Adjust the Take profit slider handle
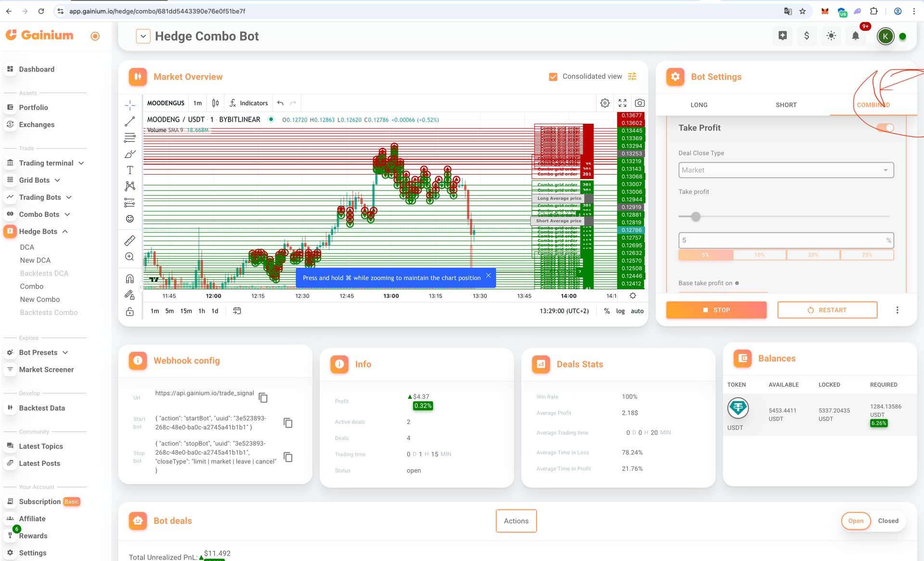924x561 pixels. (x=695, y=217)
